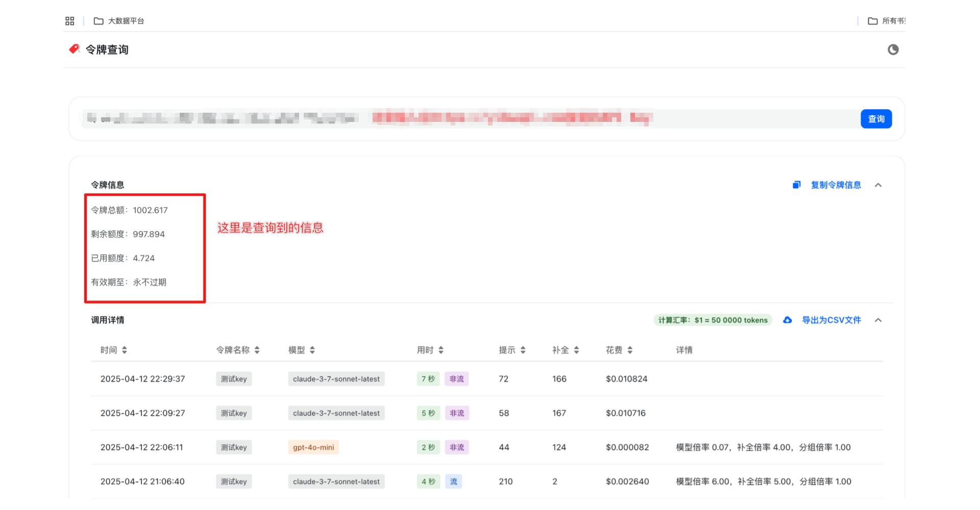Click the 复制令牌信息 link
This screenshot has height=510, width=980.
[836, 185]
